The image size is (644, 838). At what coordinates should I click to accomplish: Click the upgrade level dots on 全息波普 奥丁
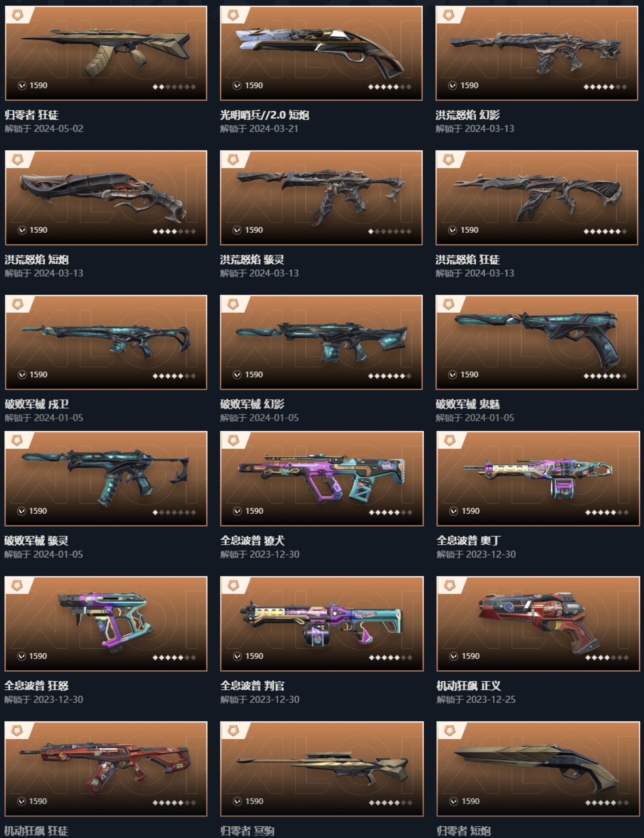(607, 512)
